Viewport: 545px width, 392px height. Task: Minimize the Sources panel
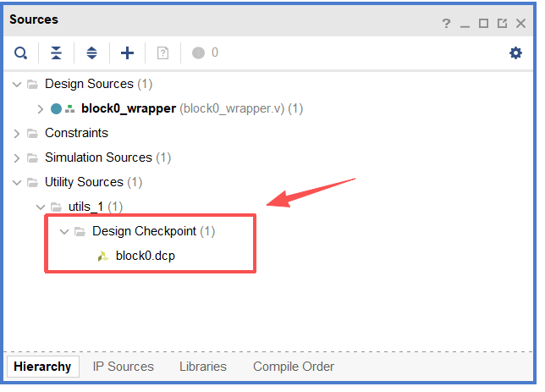tap(465, 25)
